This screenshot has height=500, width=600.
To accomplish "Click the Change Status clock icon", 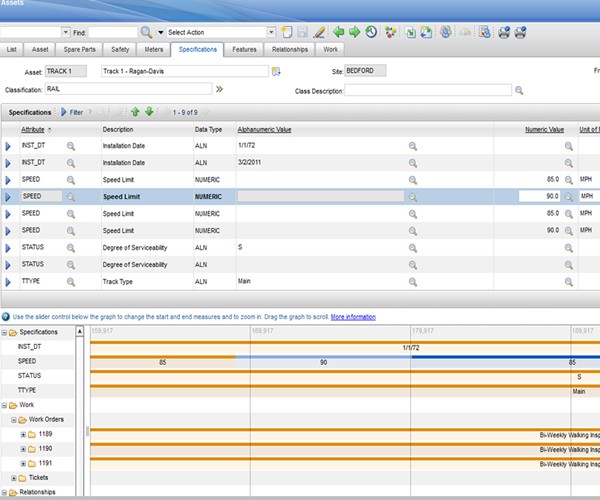I will tap(371, 32).
